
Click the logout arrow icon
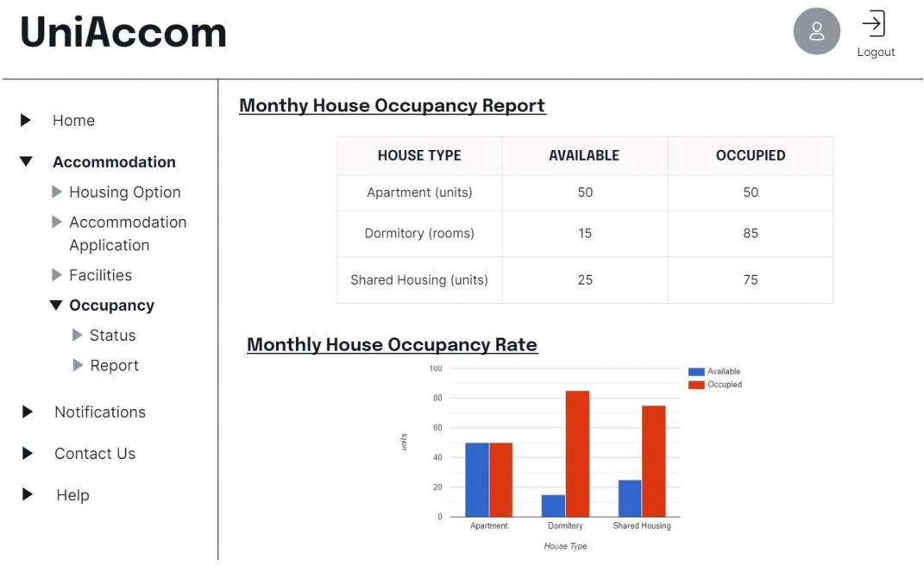874,24
